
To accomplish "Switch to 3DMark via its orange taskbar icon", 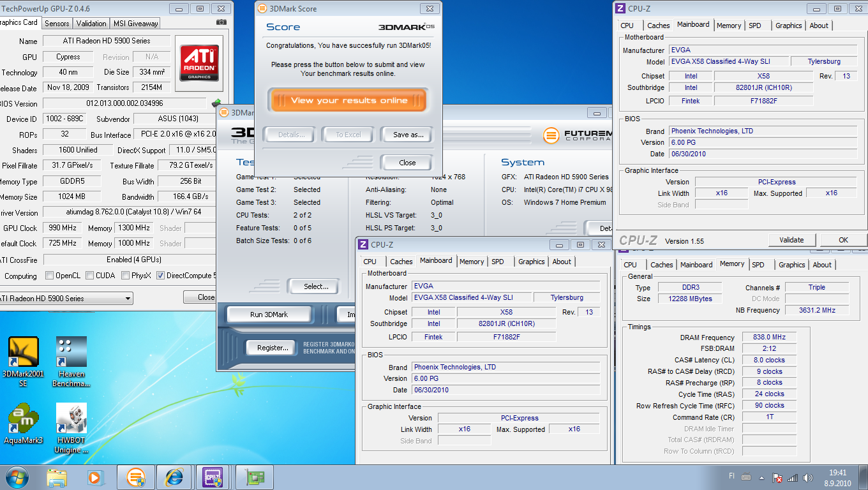I will coord(135,477).
